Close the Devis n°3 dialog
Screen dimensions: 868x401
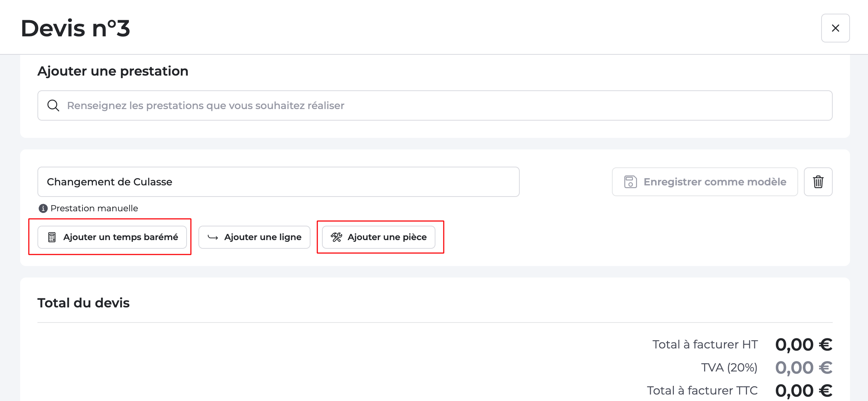tap(835, 28)
